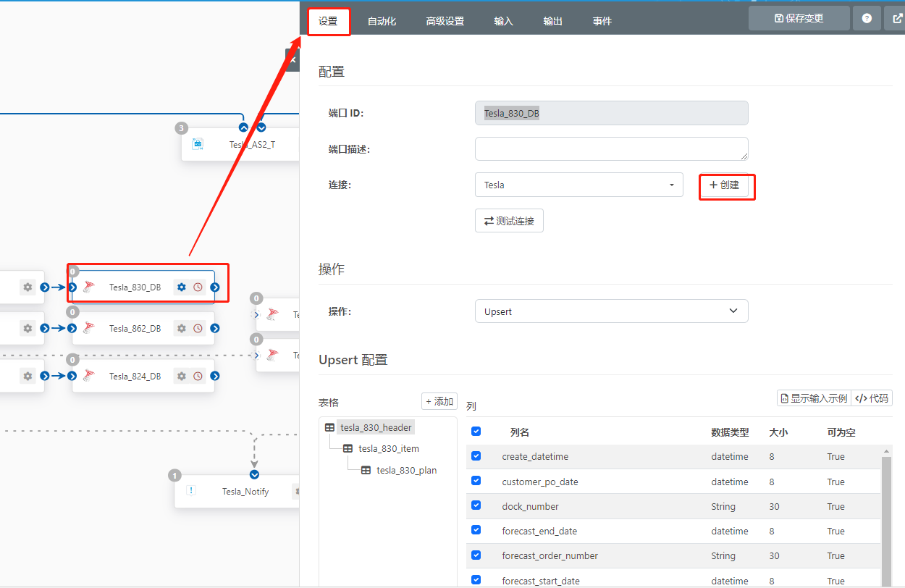This screenshot has width=905, height=588.
Task: Click the down-chevron port above Tesla_AS2_T
Action: click(261, 127)
